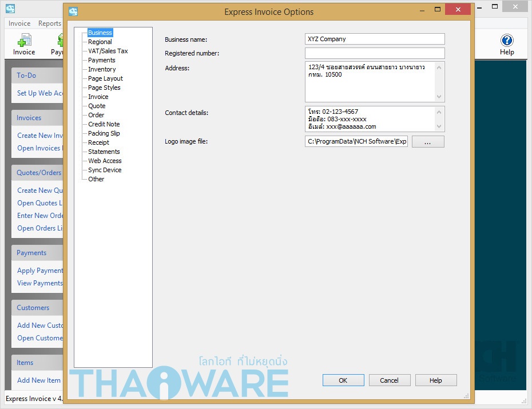Click options dialog title bar icon

coord(73,11)
